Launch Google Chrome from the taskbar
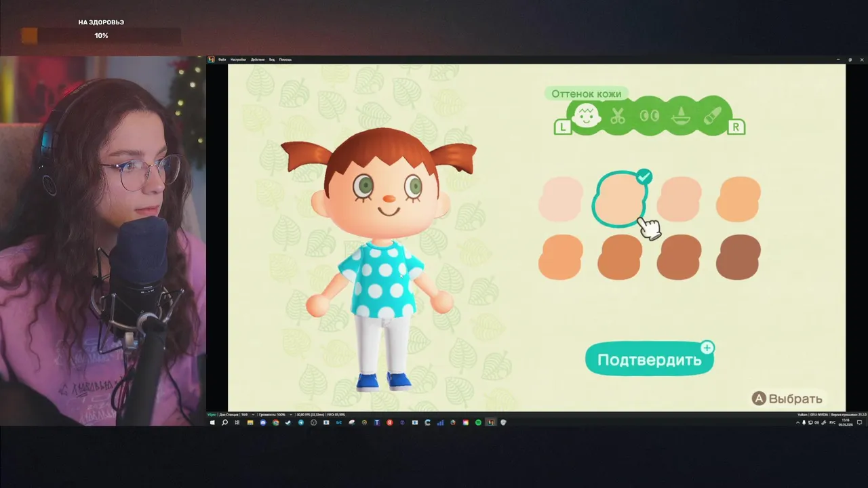 (275, 422)
